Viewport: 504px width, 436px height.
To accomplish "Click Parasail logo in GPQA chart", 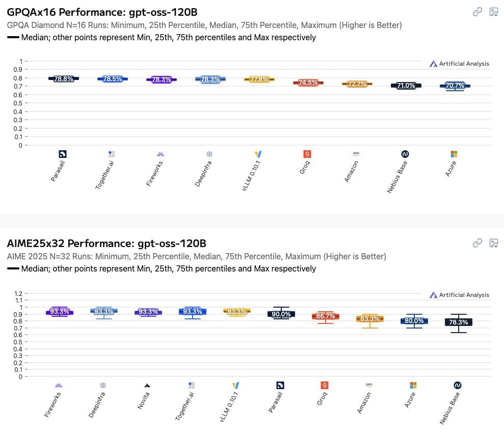I will (62, 154).
